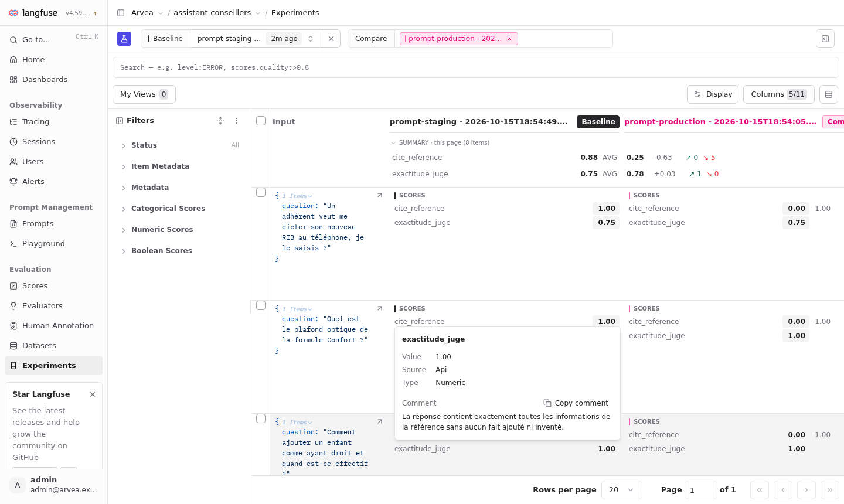
Task: Toggle the sidebar collapse icon
Action: coord(121,13)
